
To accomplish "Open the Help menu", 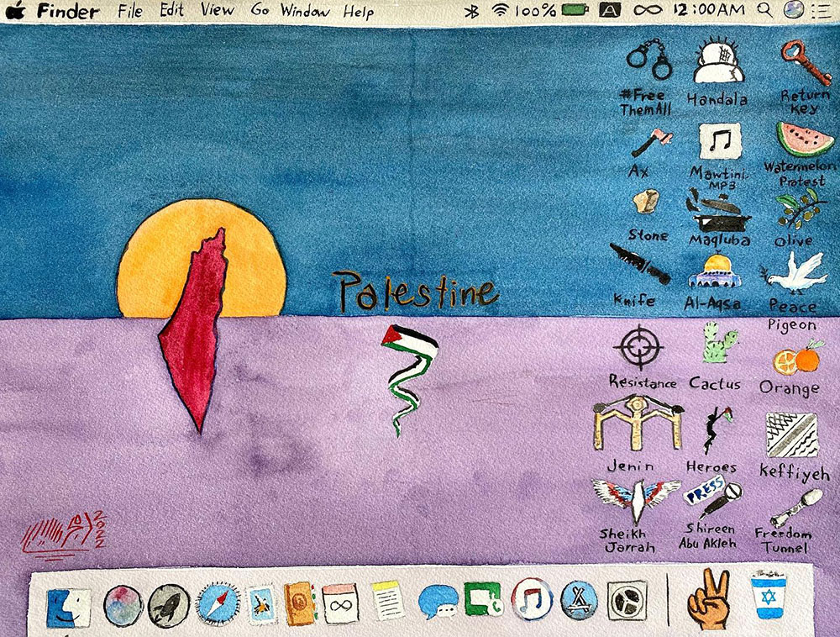I will click(358, 11).
